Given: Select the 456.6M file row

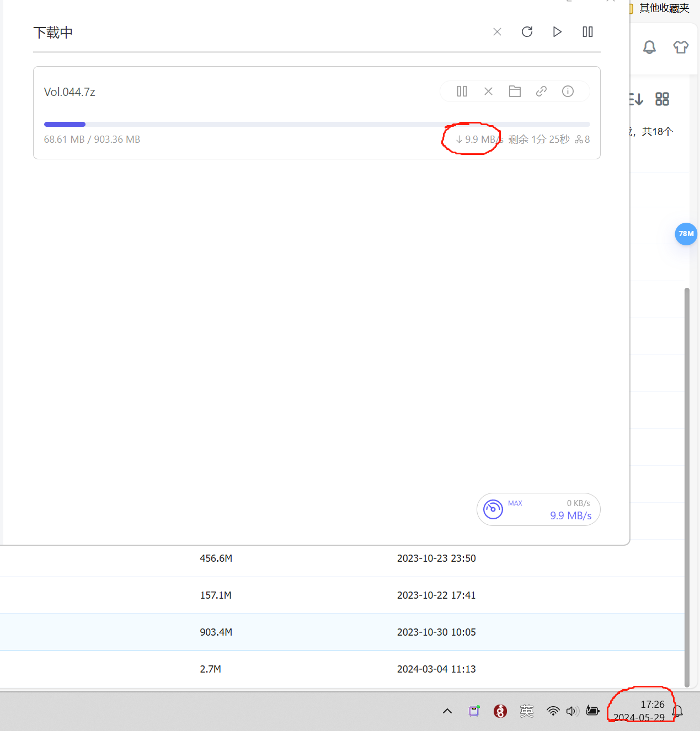Looking at the screenshot, I should pos(342,558).
